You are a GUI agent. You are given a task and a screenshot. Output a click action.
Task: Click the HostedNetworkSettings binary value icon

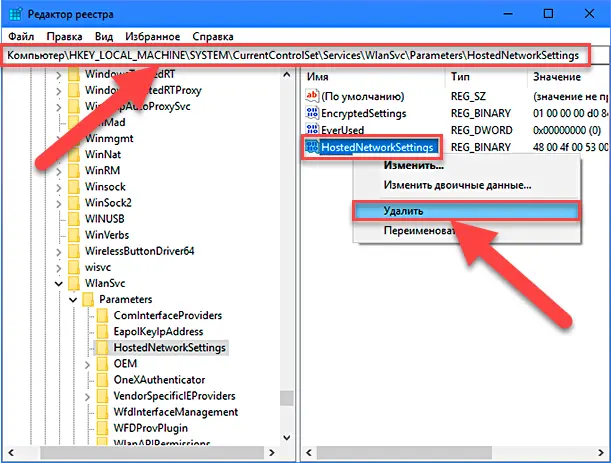(312, 147)
